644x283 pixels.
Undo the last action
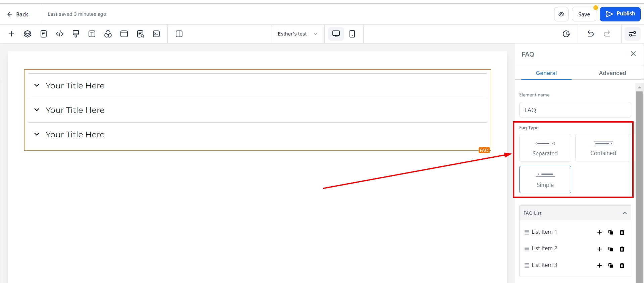(x=591, y=34)
